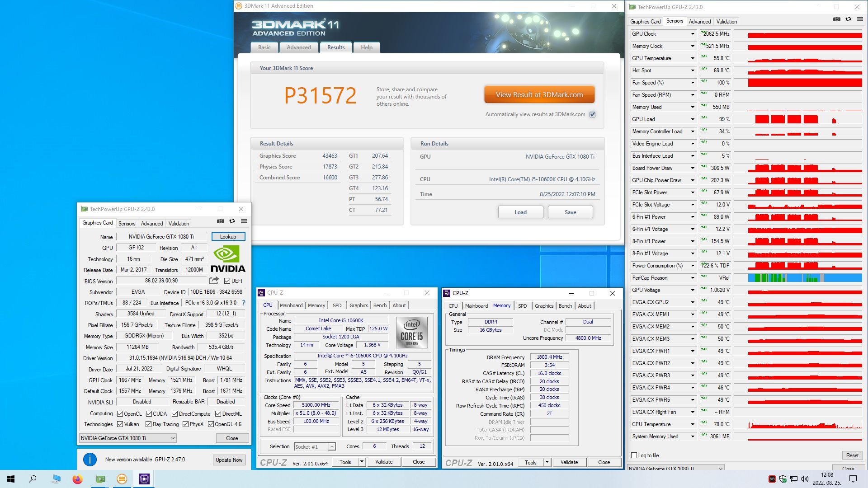This screenshot has width=868, height=488.
Task: Open the hamburger menu in small GPU-Z window
Action: (244, 221)
